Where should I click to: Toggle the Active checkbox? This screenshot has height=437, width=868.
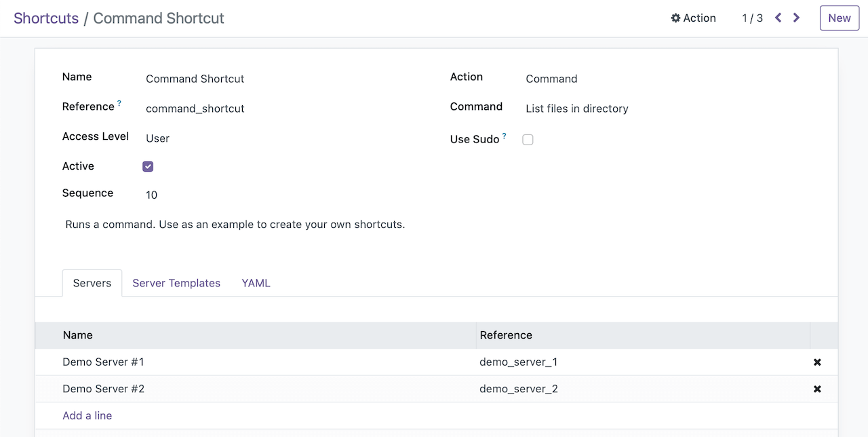click(147, 166)
